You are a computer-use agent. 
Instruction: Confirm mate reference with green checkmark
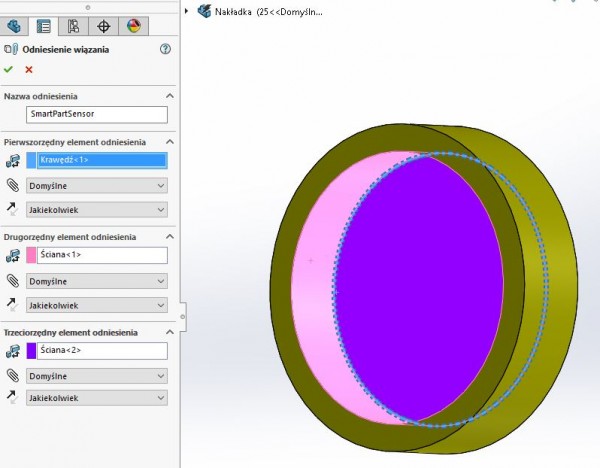click(9, 69)
